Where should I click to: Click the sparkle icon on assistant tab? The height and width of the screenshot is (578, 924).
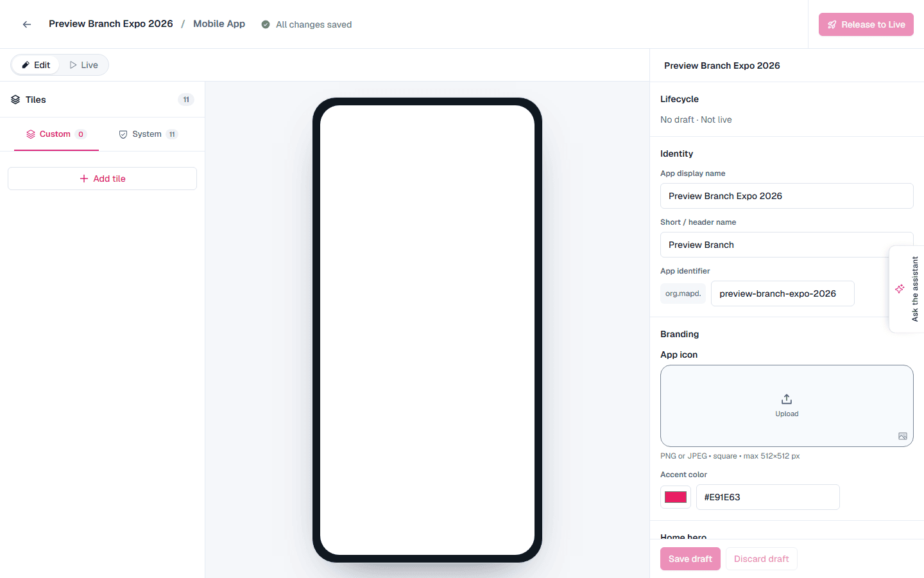click(900, 289)
